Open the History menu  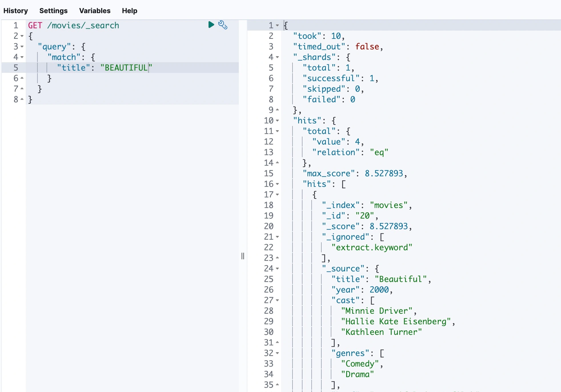(x=16, y=11)
